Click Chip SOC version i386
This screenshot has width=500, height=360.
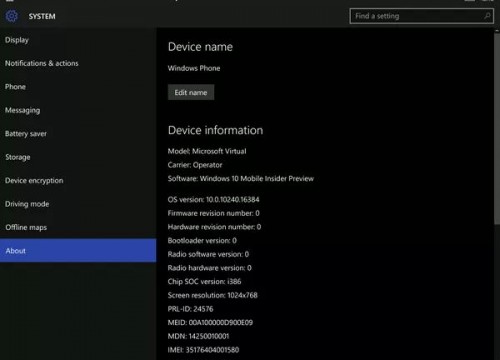pos(204,281)
